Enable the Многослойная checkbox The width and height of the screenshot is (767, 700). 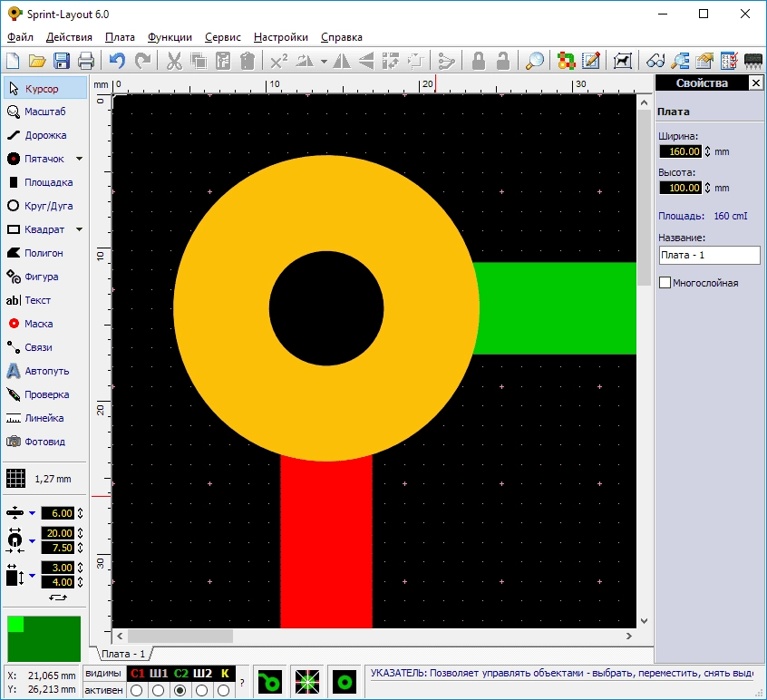665,283
